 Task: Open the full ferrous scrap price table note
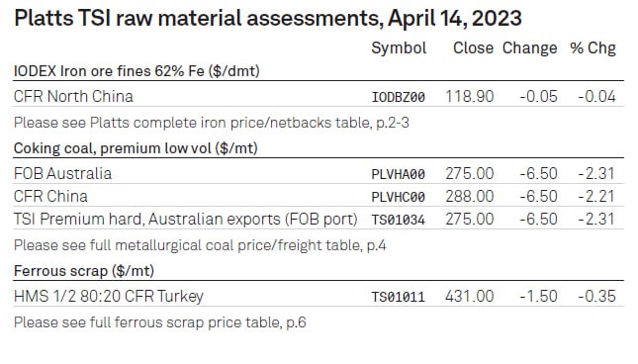(160, 322)
